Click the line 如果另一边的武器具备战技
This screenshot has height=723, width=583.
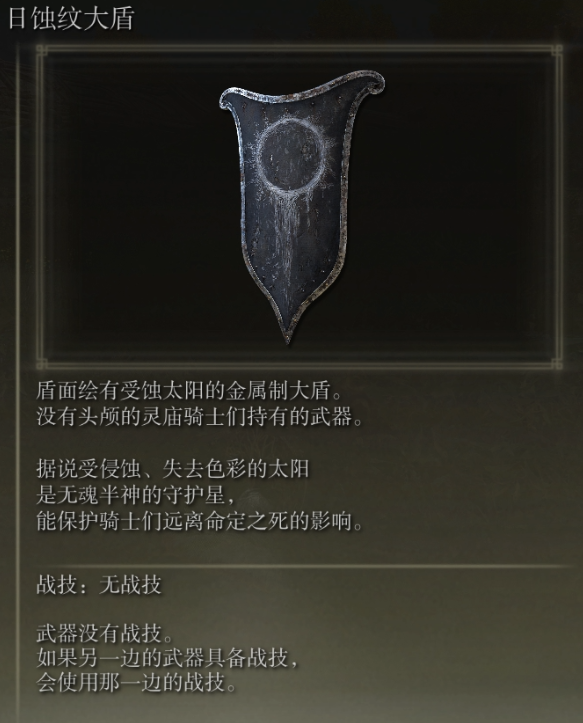[168, 658]
